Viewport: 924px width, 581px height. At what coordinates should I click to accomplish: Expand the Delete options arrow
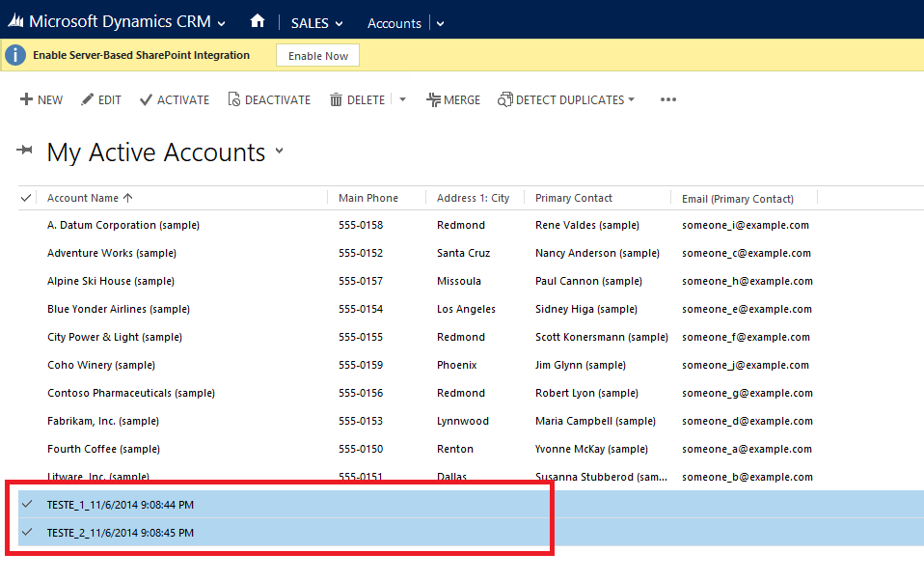click(x=402, y=99)
